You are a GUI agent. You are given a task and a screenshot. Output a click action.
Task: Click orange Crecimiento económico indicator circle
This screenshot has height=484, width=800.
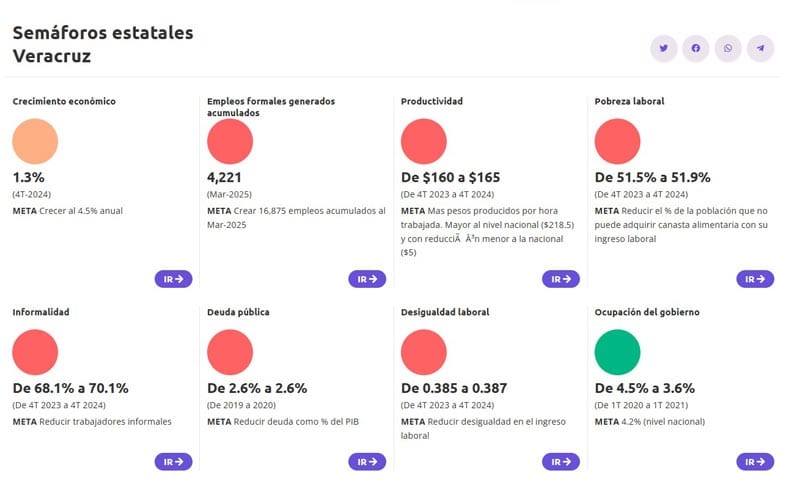(35, 141)
